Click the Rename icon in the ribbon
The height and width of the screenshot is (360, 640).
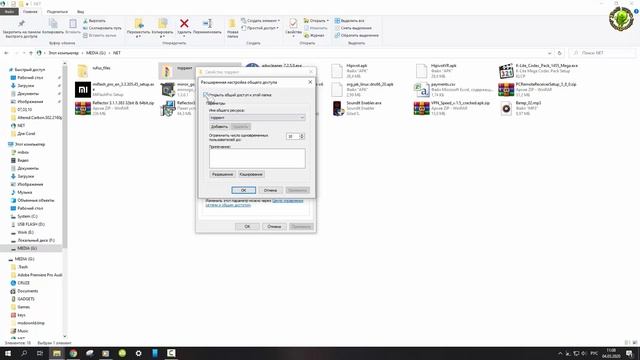(x=207, y=24)
